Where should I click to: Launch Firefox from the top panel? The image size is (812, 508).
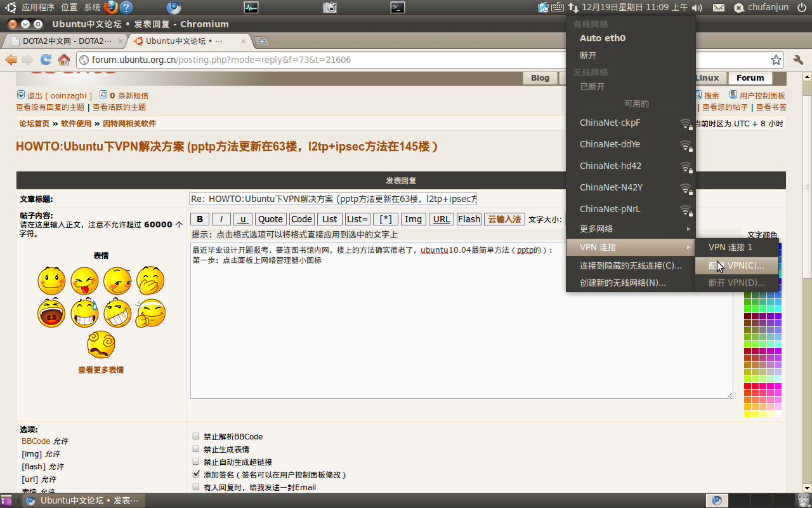110,7
